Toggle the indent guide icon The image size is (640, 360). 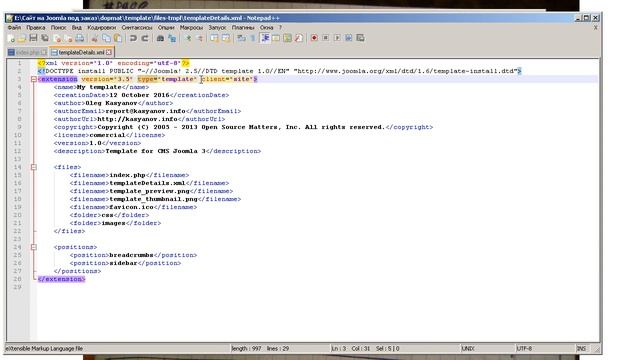point(265,38)
